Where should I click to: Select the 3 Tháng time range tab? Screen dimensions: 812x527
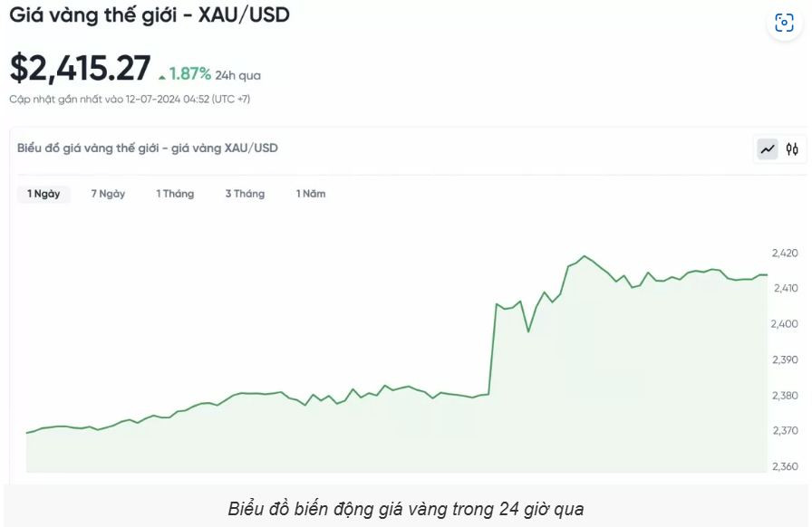(x=245, y=194)
